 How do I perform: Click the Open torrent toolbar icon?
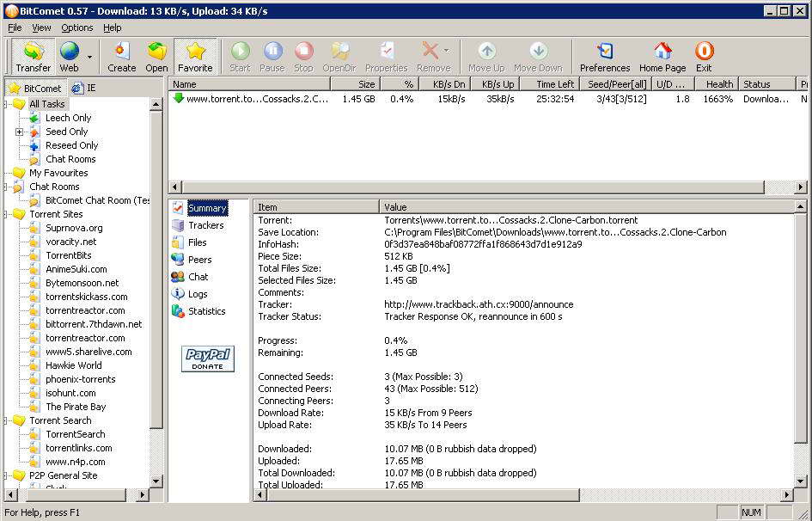(x=156, y=57)
